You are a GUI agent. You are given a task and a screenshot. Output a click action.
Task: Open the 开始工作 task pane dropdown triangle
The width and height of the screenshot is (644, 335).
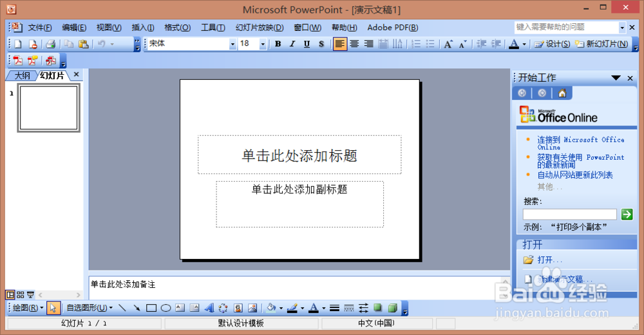616,78
